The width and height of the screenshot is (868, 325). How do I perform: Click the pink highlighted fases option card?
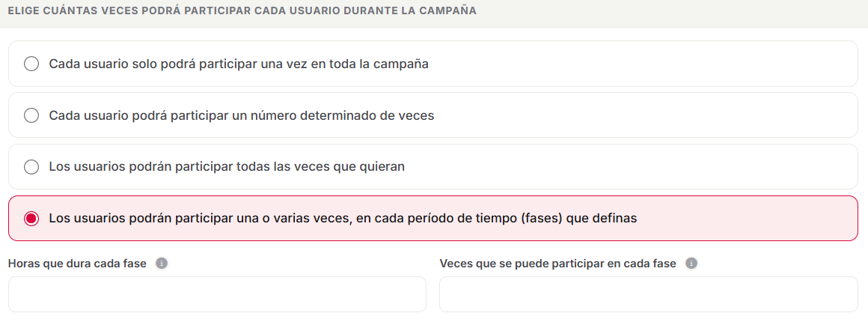tap(433, 218)
